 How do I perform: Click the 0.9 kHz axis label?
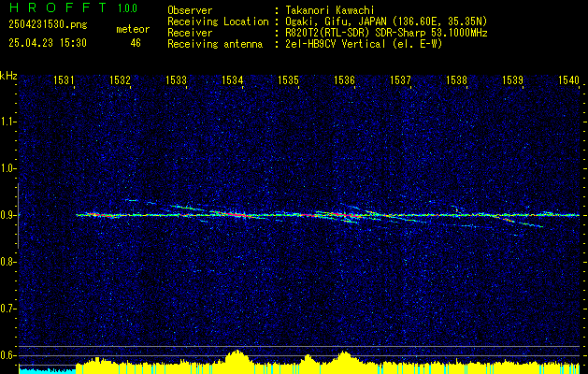coord(7,215)
